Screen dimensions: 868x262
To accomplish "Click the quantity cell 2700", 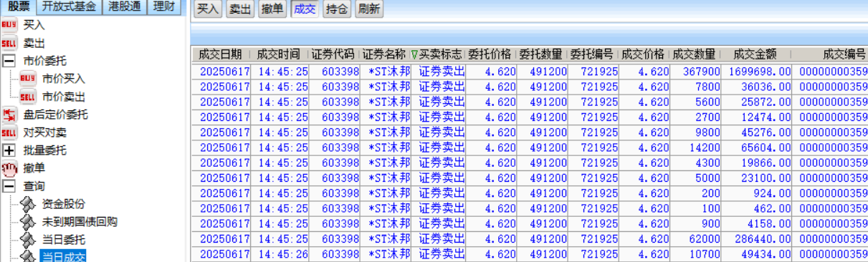I will click(695, 117).
